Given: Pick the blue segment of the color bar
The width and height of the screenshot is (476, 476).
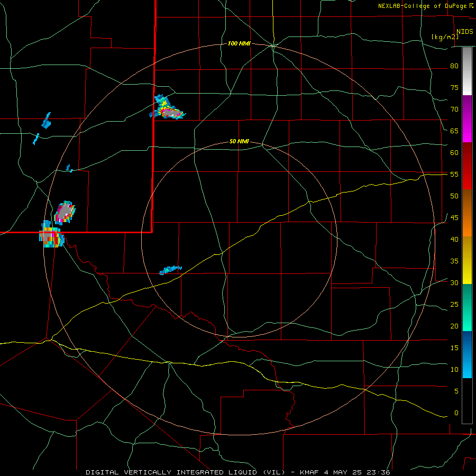Looking at the screenshot, I should (467, 354).
